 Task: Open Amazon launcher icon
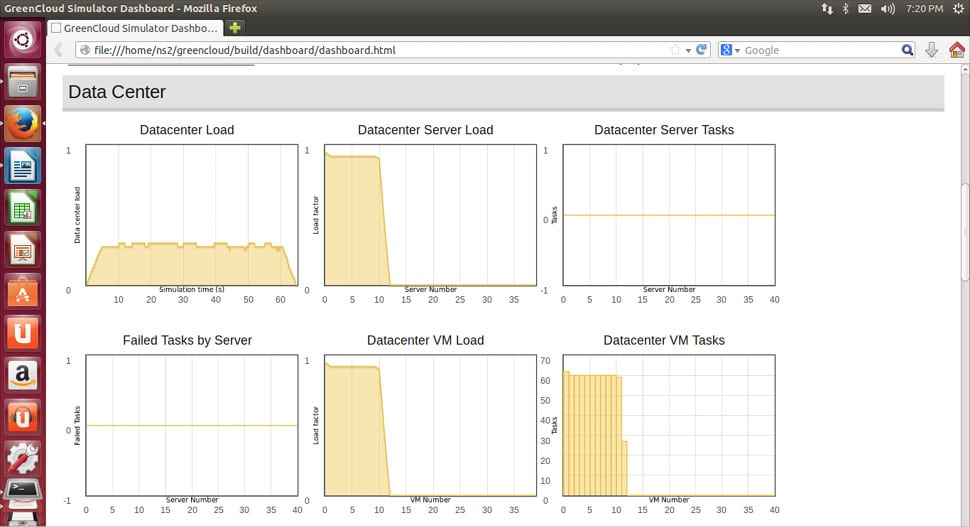pos(22,376)
